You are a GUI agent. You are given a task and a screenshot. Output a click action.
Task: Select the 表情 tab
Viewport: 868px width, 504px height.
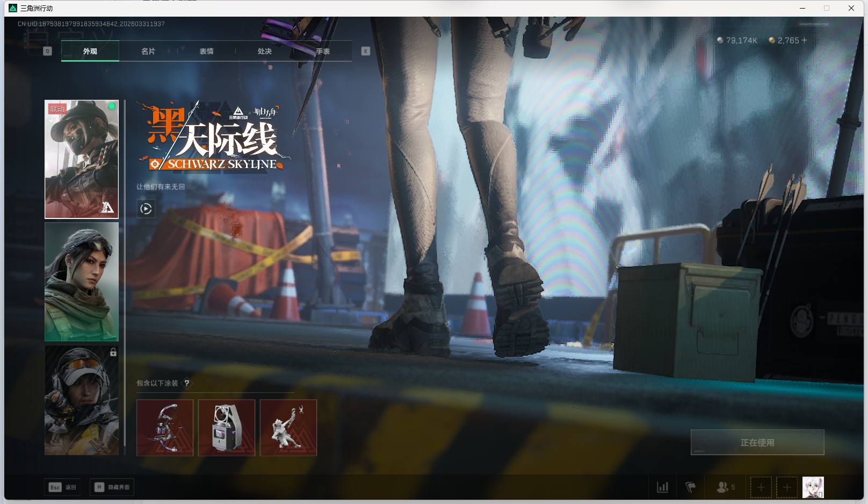206,51
